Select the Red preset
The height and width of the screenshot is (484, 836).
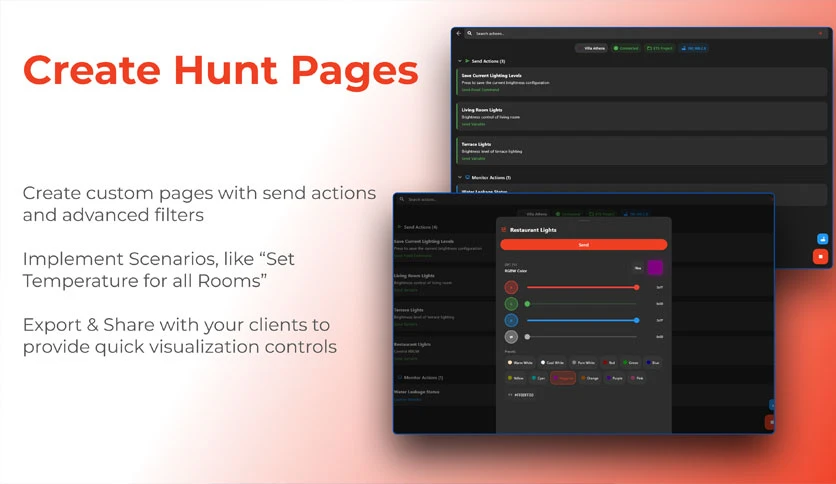[609, 362]
